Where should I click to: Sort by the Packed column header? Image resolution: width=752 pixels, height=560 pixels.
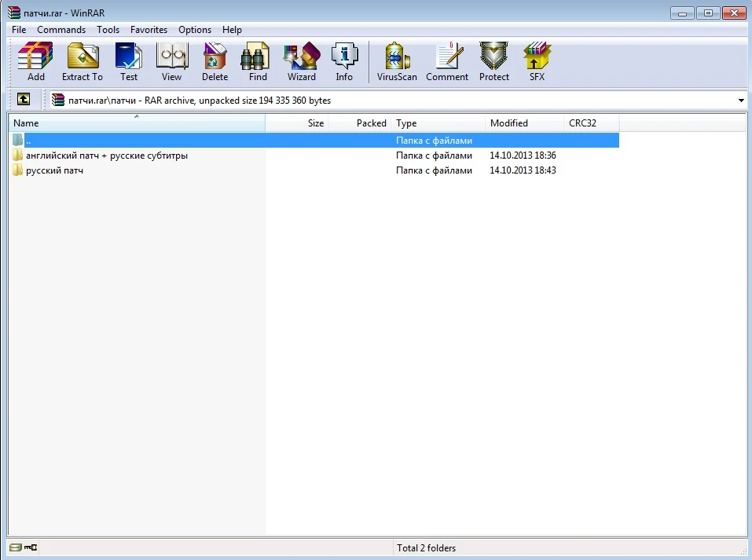[x=359, y=123]
